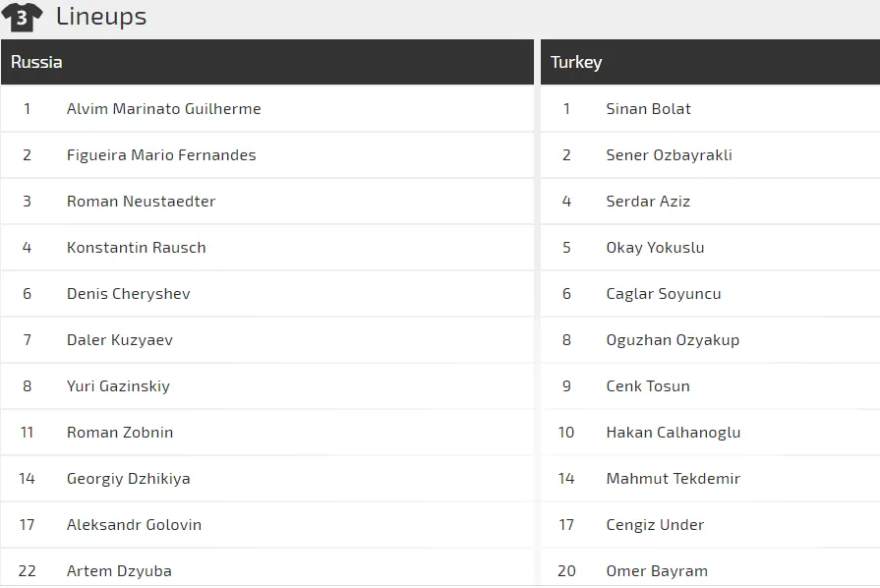880x588 pixels.
Task: Open Cengiz Under's player entry
Action: pyautogui.click(x=655, y=525)
